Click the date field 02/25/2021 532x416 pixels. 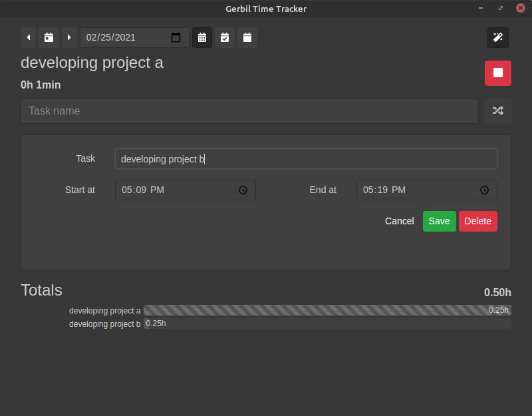tap(134, 37)
